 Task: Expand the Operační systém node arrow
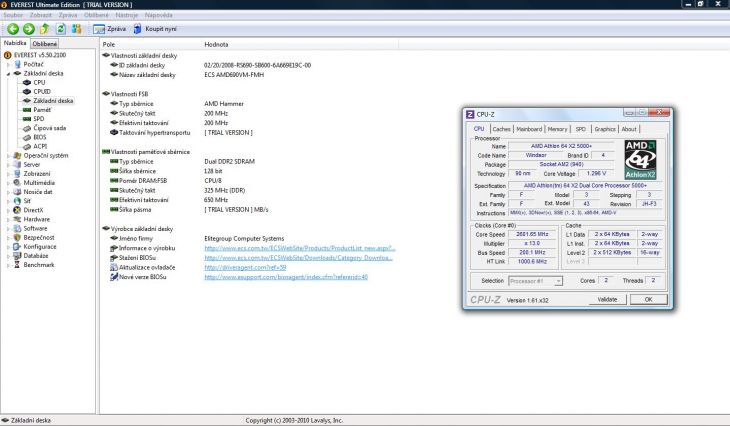pyautogui.click(x=8, y=156)
